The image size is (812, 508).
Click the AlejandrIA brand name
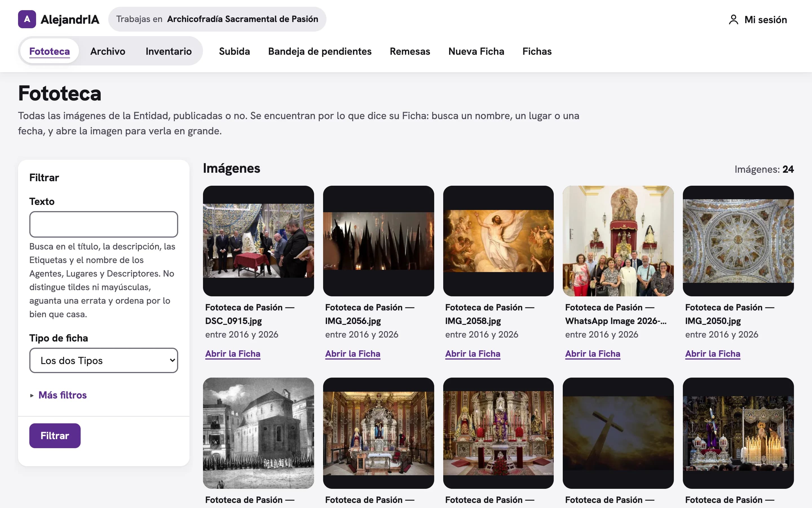[x=70, y=19]
